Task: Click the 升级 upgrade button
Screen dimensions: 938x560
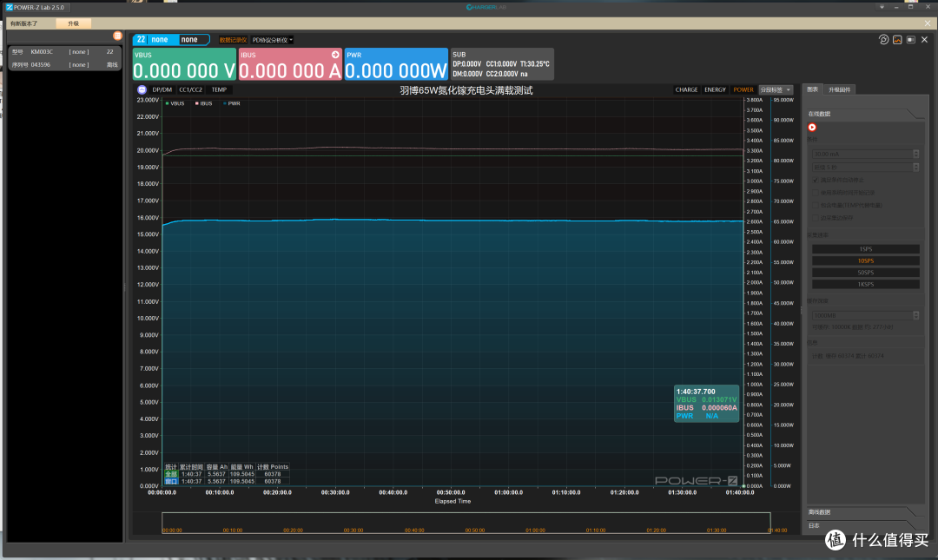Action: (x=74, y=23)
